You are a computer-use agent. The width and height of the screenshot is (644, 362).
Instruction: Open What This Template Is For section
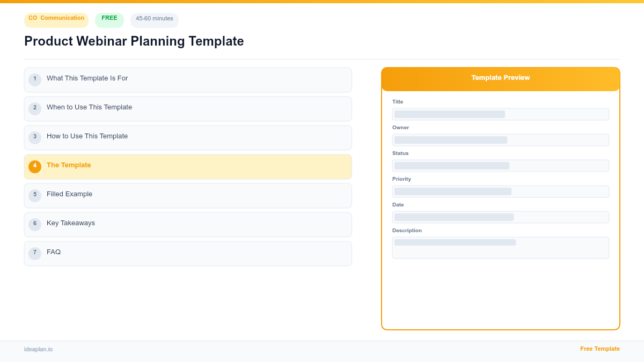click(x=188, y=80)
